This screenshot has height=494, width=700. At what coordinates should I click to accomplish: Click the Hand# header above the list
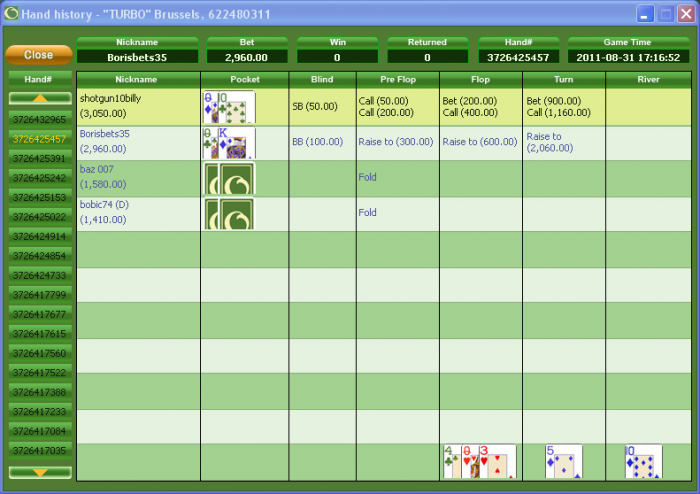point(40,79)
